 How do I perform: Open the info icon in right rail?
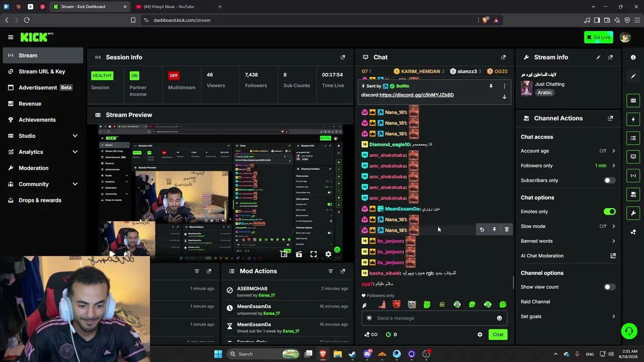633,57
